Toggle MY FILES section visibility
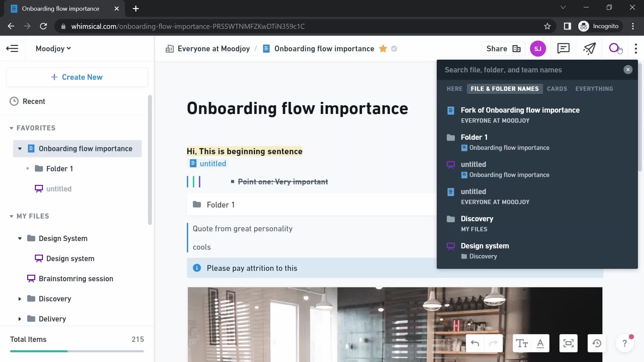The height and width of the screenshot is (362, 644). [x=11, y=216]
